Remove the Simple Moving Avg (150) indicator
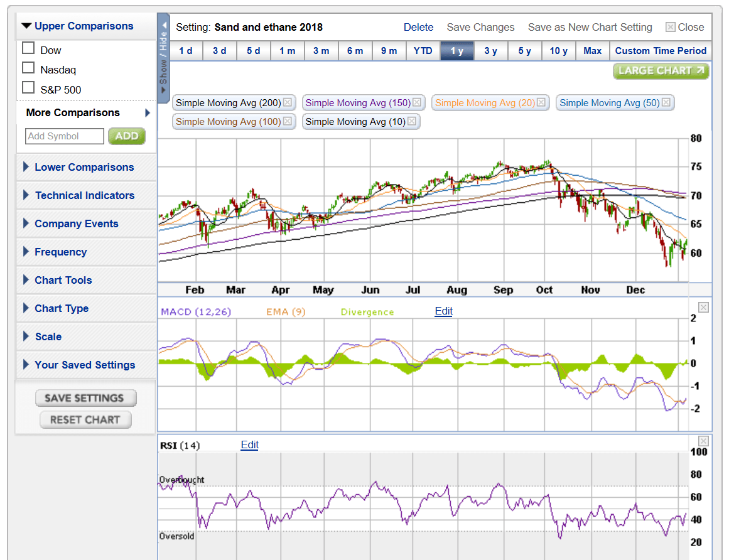The width and height of the screenshot is (729, 560). pos(416,102)
